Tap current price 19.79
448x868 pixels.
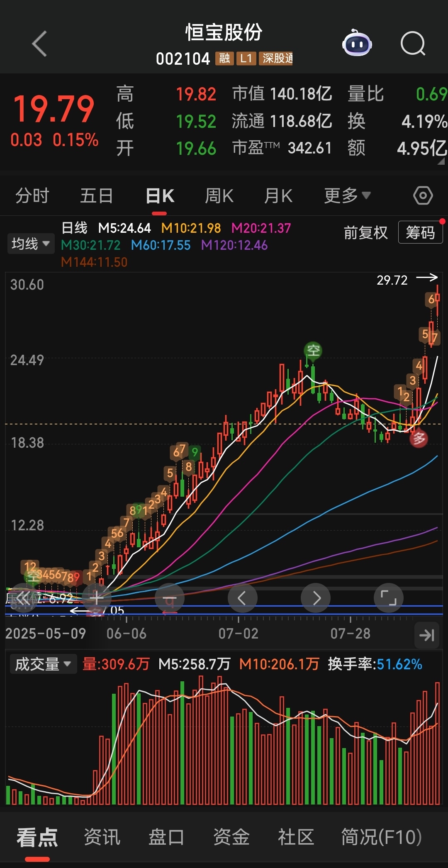point(54,109)
